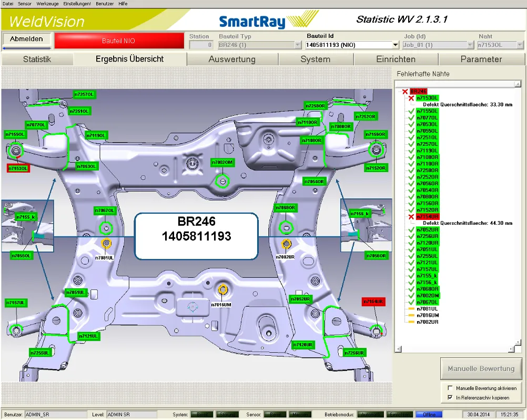Open the Datei menu
Screen dimensions: 527x420
tap(8, 4)
